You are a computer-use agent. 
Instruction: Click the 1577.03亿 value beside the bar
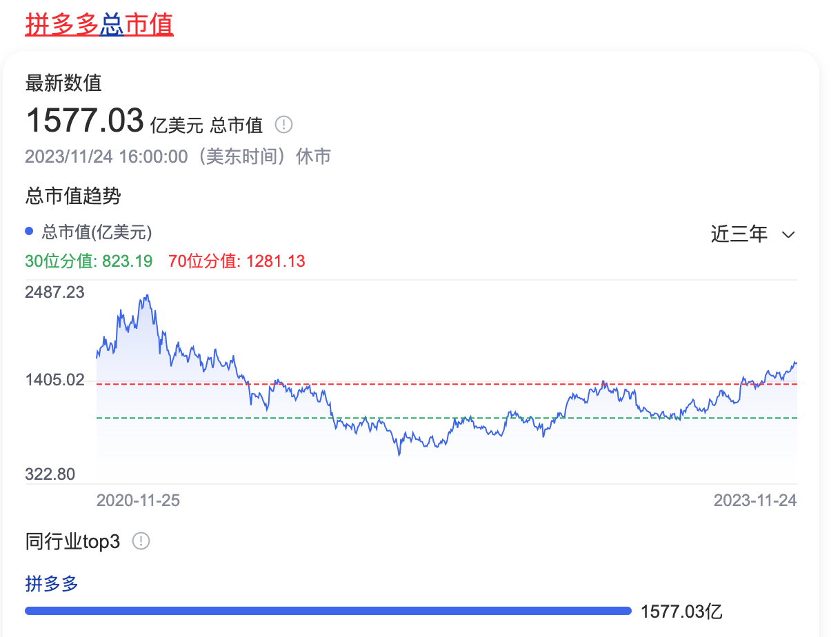pyautogui.click(x=681, y=611)
